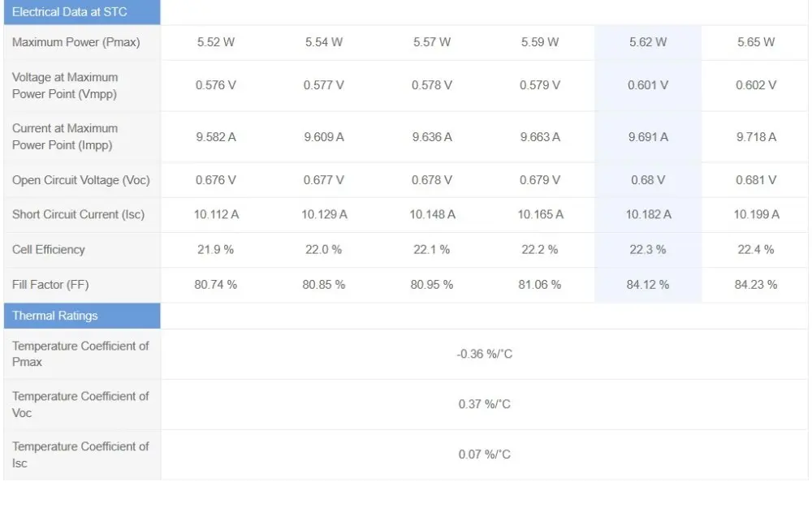812x512 pixels.
Task: Click the 0.577 V Vmpp value
Action: [324, 85]
